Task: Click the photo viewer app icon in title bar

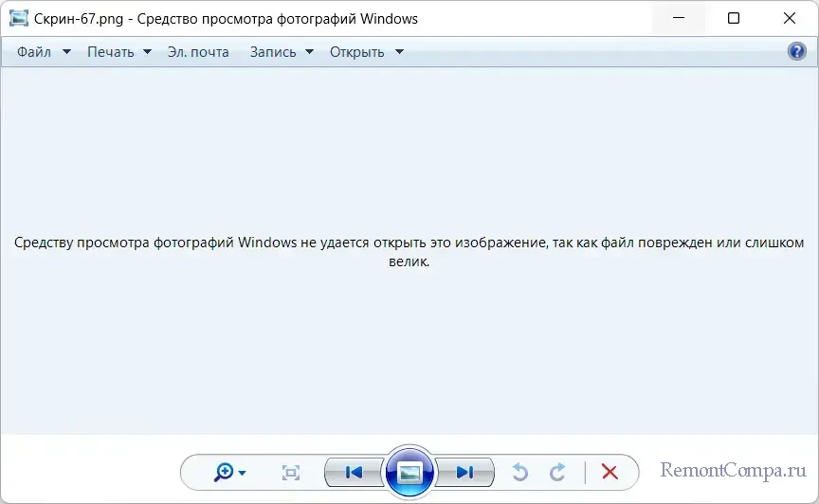Action: click(19, 18)
